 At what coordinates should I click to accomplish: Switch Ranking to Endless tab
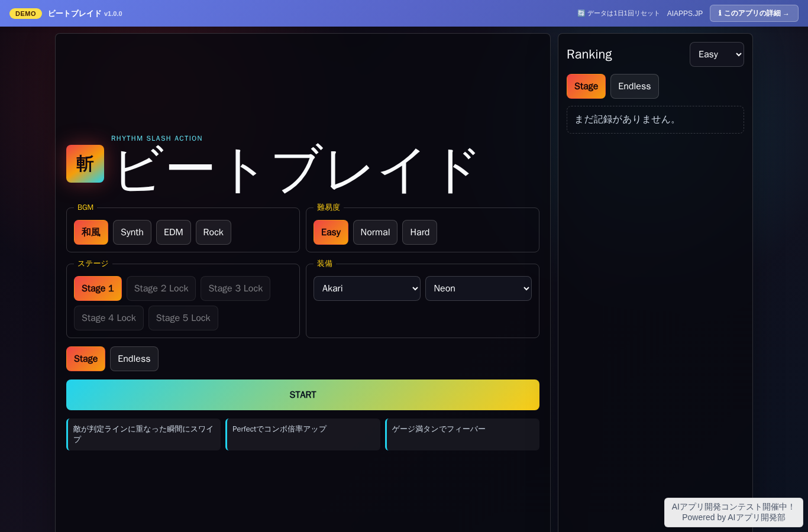point(635,86)
